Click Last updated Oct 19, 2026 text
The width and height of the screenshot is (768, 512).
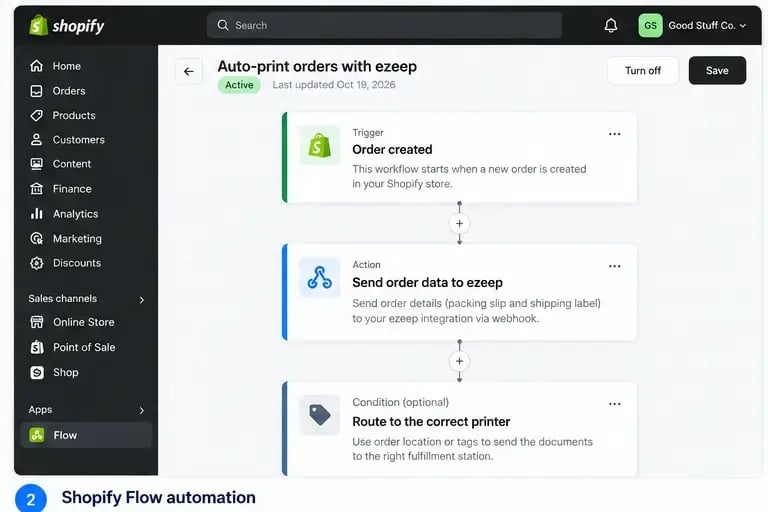coord(334,85)
